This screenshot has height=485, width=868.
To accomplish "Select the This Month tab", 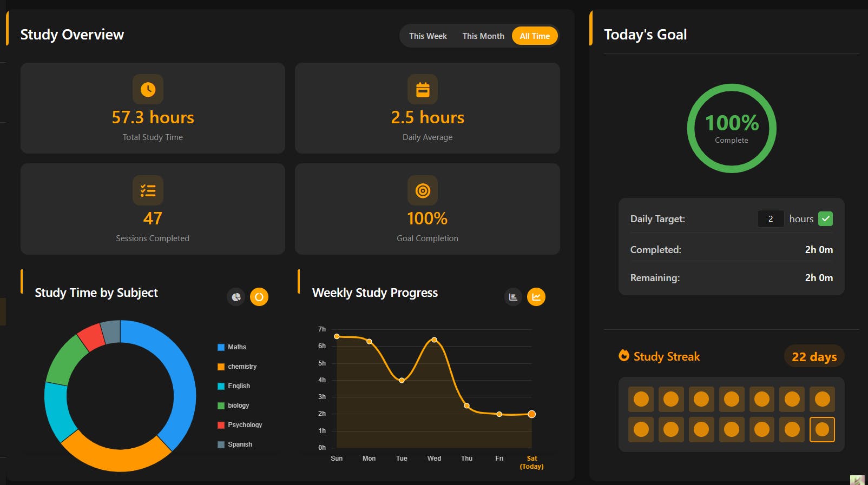I will pyautogui.click(x=483, y=36).
